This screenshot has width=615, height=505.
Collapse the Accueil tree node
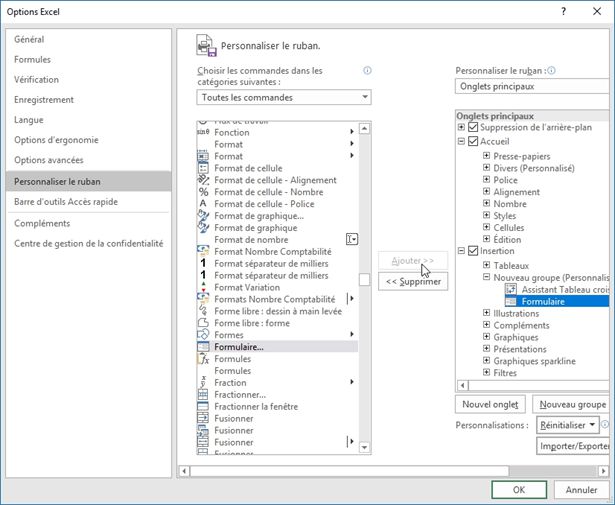pyautogui.click(x=461, y=141)
